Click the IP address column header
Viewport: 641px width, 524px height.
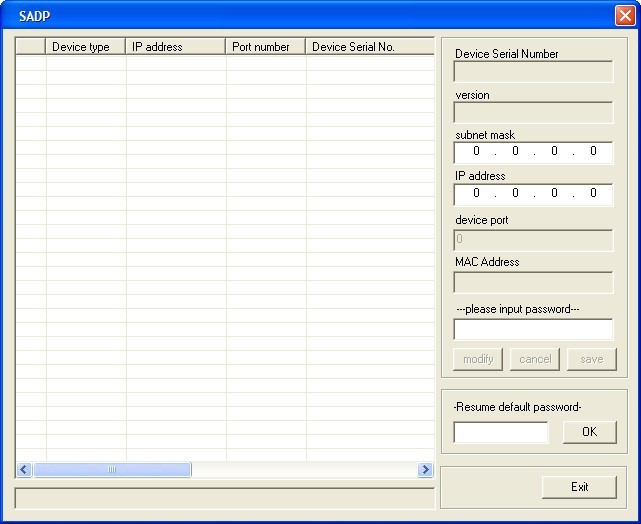(175, 47)
